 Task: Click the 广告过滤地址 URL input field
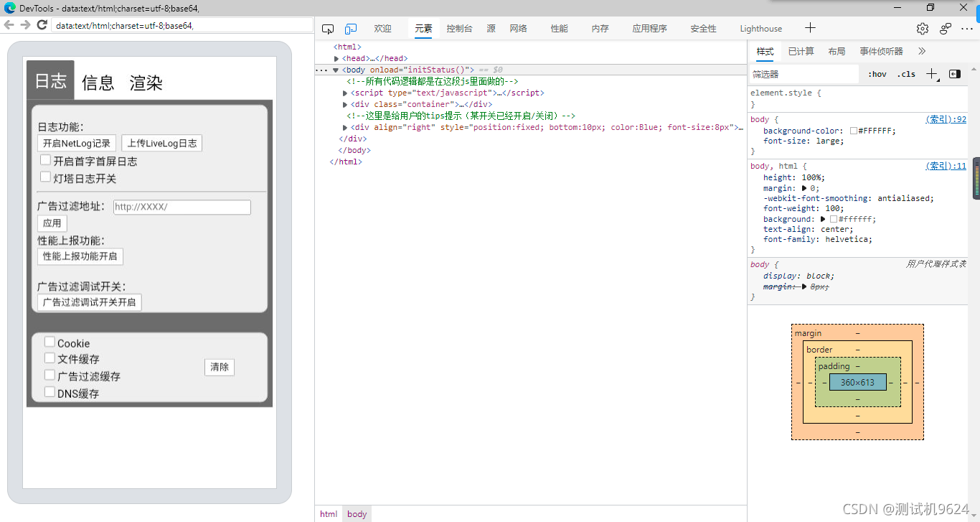182,207
